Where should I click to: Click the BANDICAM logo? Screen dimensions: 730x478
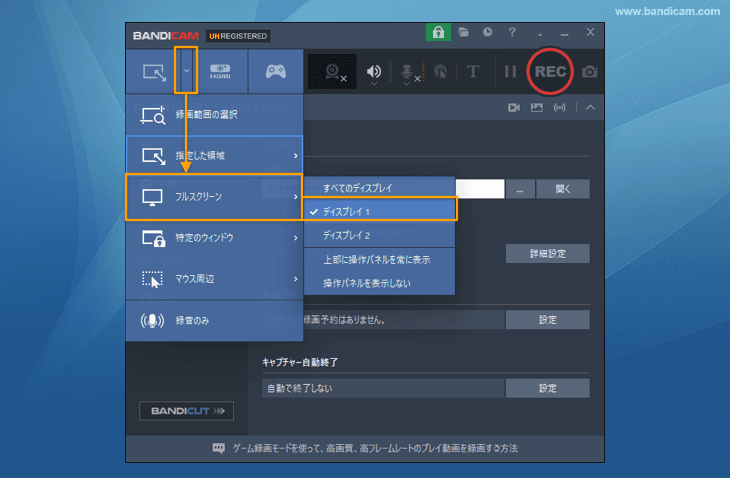pos(166,36)
